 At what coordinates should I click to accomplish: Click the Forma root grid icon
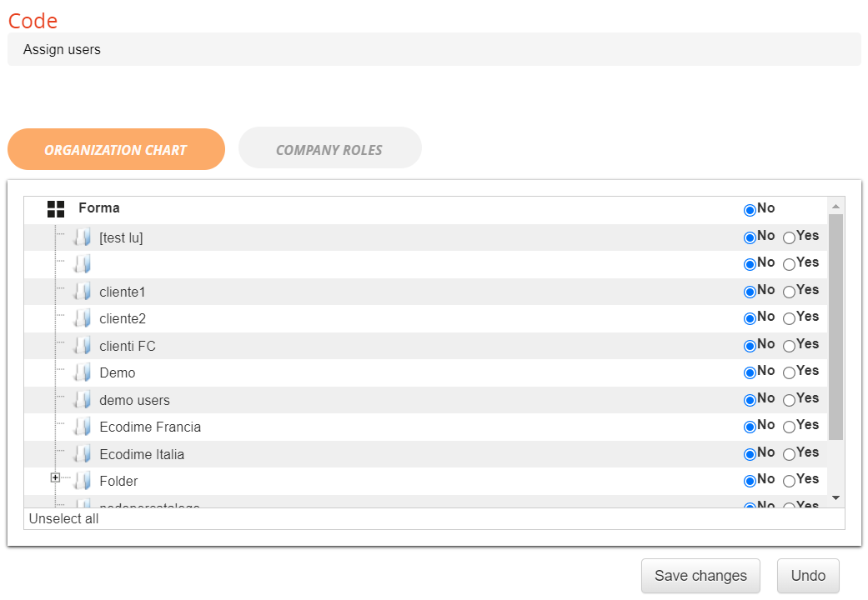coord(56,209)
